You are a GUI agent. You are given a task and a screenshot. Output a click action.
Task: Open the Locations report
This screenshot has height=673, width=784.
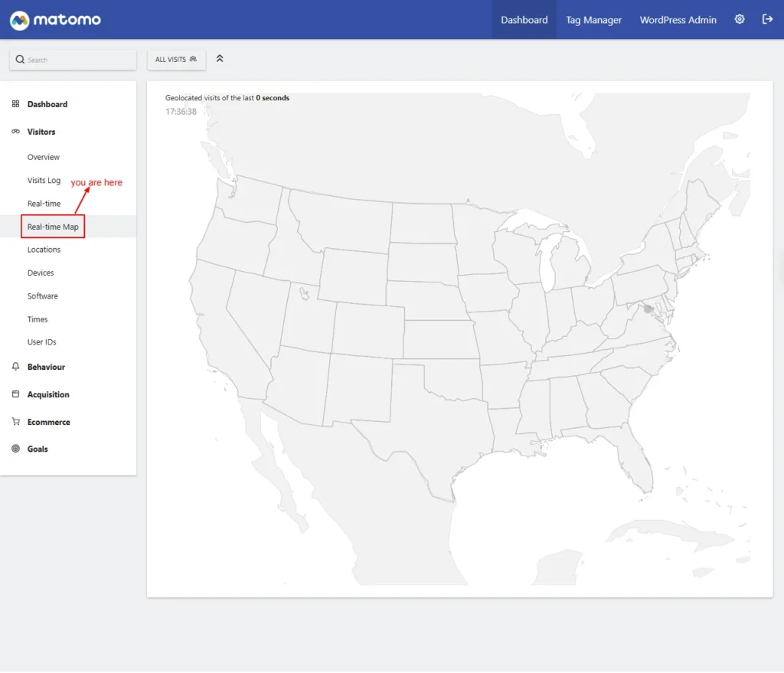(x=44, y=250)
